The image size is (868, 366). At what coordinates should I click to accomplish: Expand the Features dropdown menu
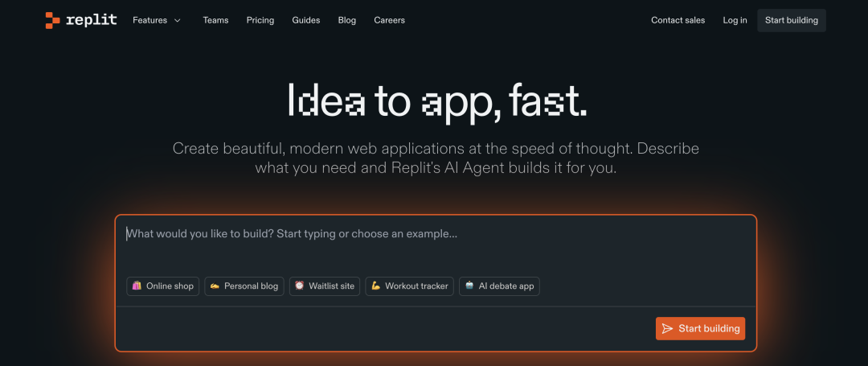point(157,20)
